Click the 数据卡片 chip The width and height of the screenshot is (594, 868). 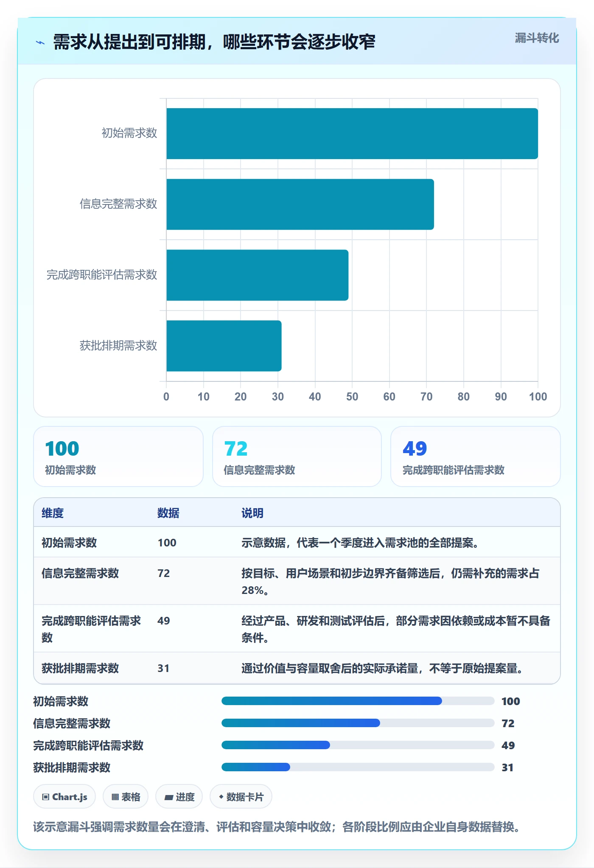coord(241,797)
